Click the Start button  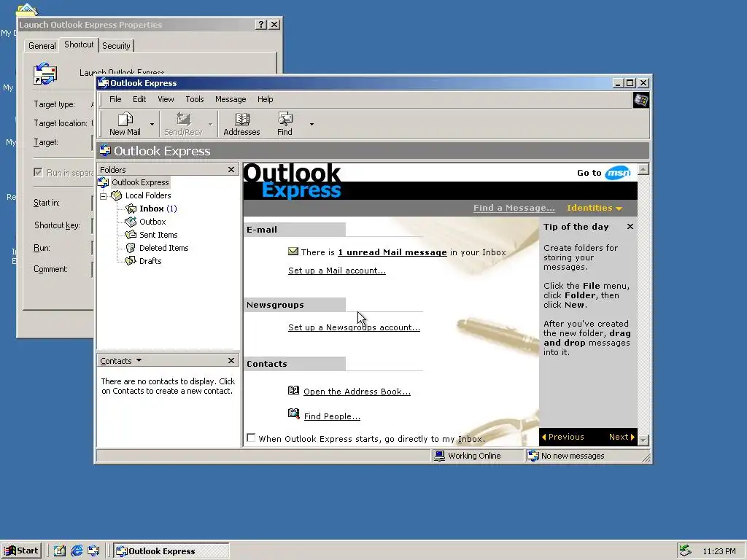coord(22,551)
